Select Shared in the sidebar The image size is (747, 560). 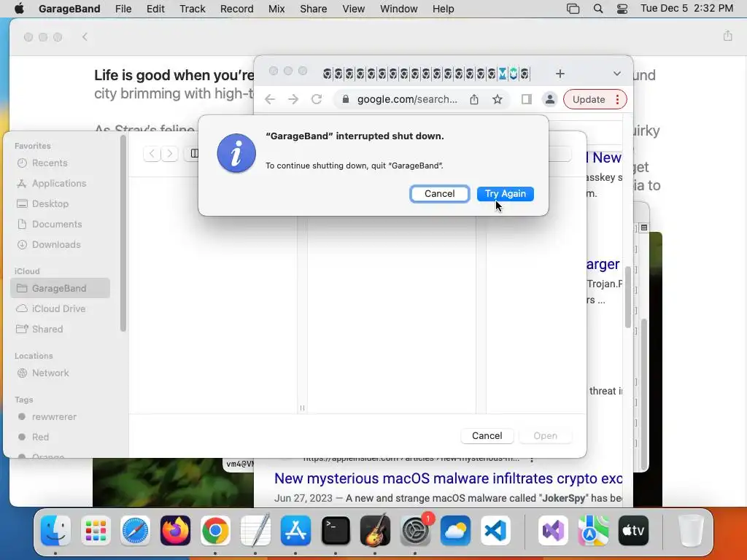[x=60, y=329]
